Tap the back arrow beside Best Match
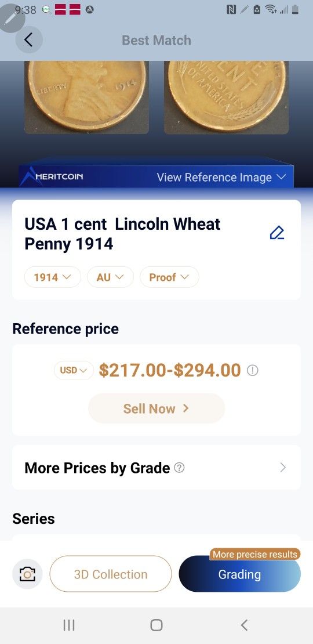 pyautogui.click(x=29, y=40)
